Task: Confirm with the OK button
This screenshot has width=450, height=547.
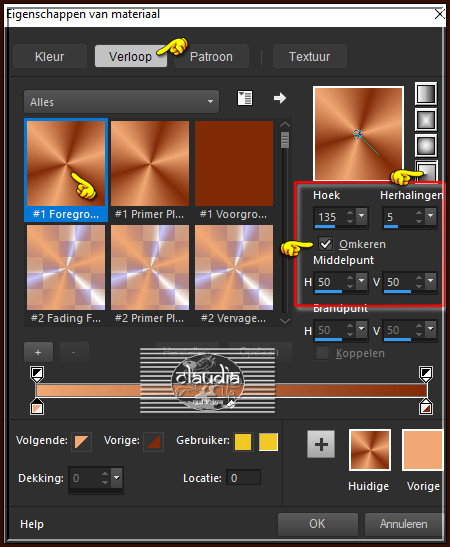Action: tap(317, 524)
